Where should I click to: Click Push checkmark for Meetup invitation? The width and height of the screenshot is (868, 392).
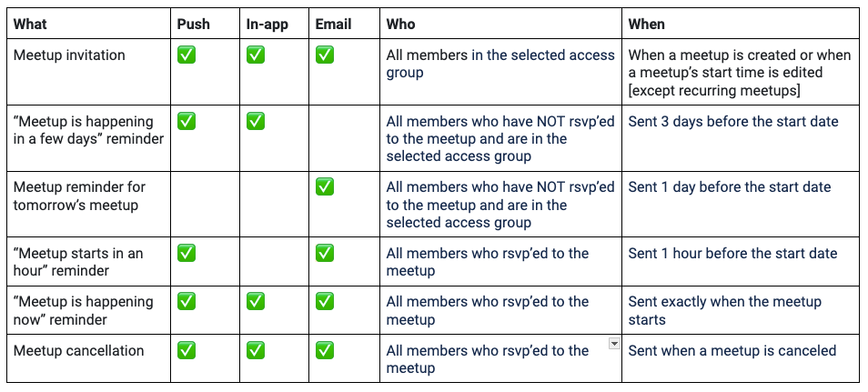tap(187, 55)
